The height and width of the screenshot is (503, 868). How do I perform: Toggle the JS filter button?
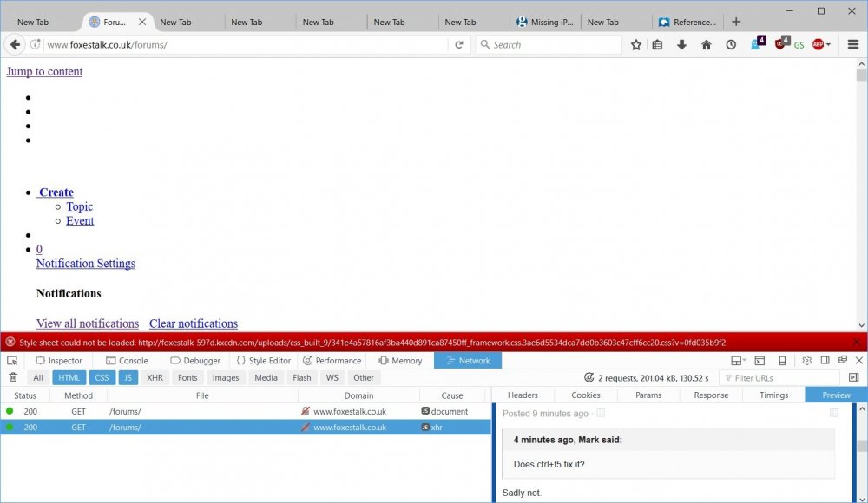[x=128, y=377]
